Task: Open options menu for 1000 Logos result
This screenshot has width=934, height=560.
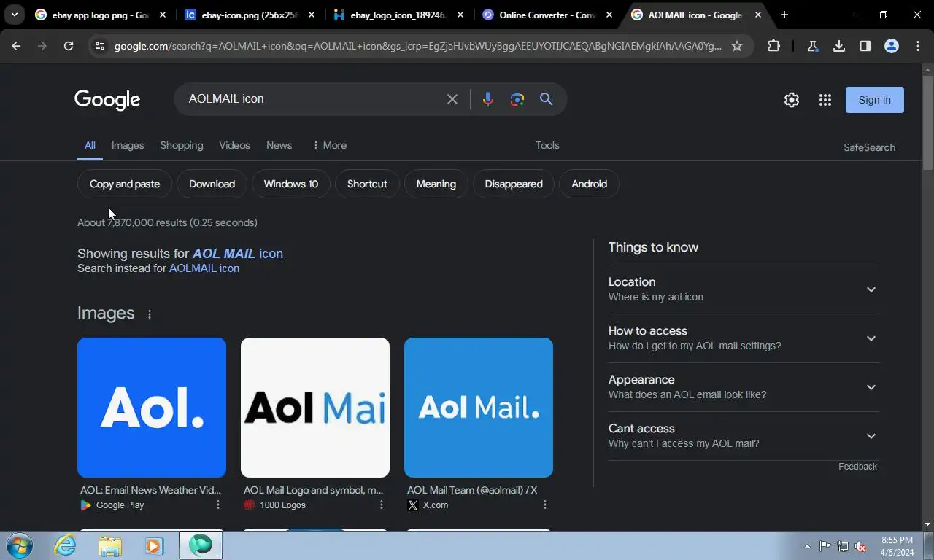Action: point(381,505)
